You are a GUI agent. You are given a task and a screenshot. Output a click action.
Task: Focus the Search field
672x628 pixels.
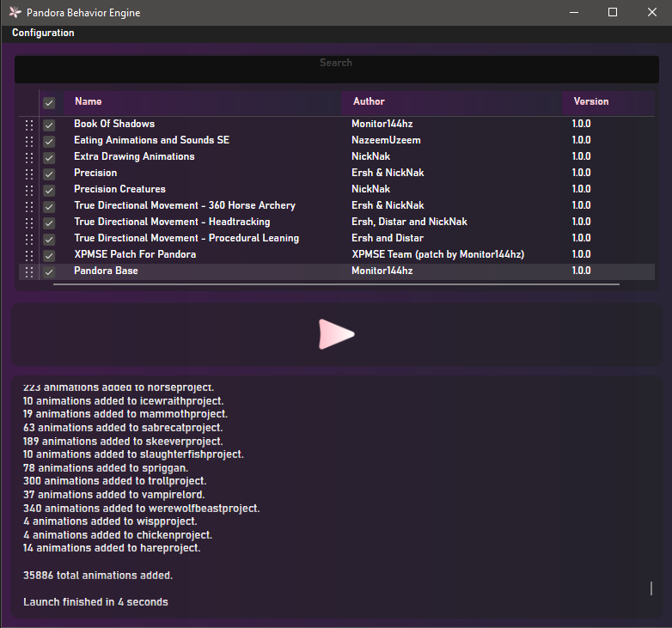tap(336, 70)
